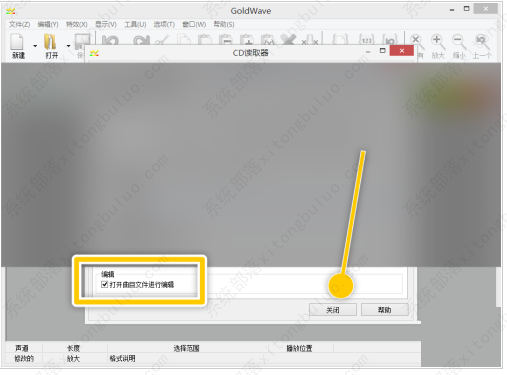Image resolution: width=507 pixels, height=375 pixels.
Task: Minimize the CD读取器 dialog
Action: point(368,52)
